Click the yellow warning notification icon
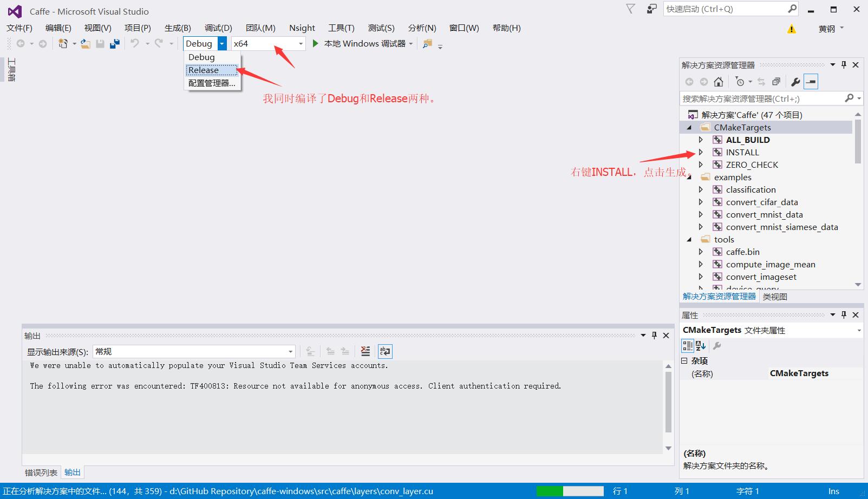 [x=792, y=29]
